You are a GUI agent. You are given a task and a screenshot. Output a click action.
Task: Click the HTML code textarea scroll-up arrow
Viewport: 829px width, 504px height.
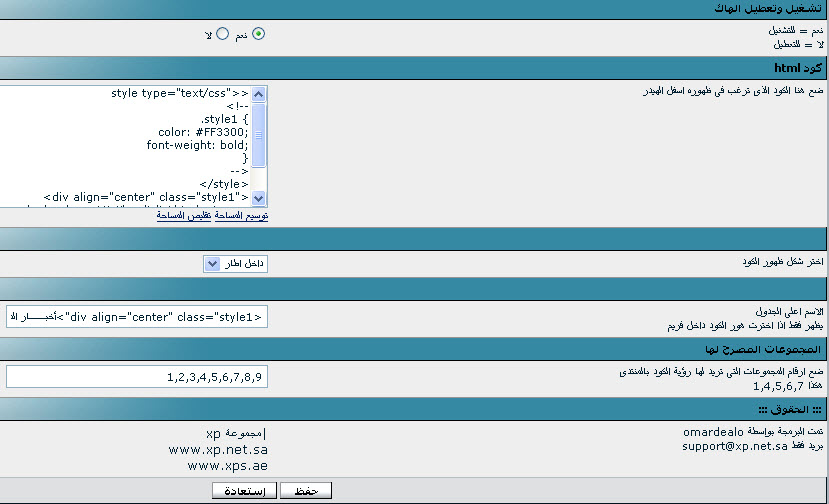point(259,94)
